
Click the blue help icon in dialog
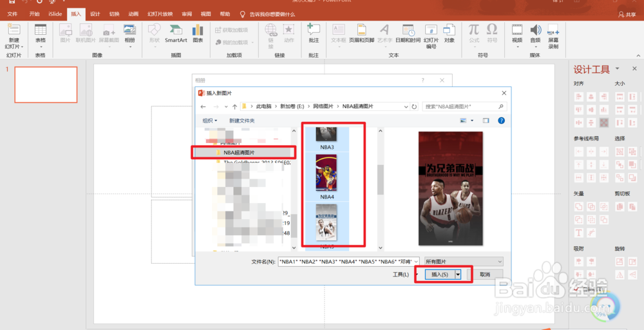tap(501, 121)
